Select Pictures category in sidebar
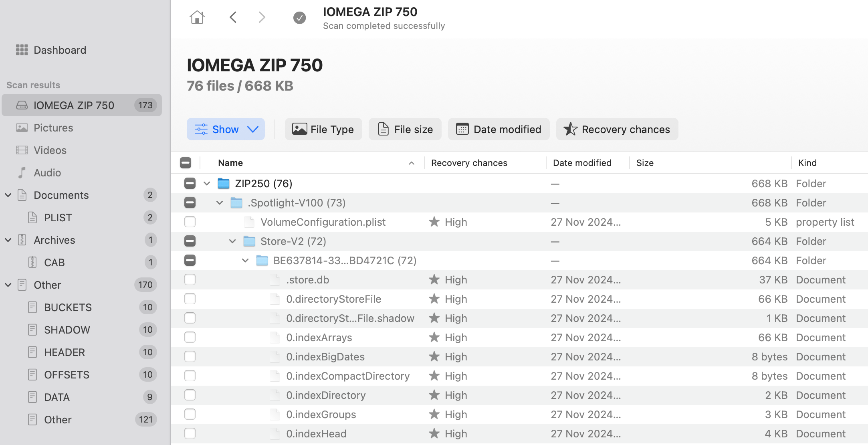The image size is (868, 445). 53,128
